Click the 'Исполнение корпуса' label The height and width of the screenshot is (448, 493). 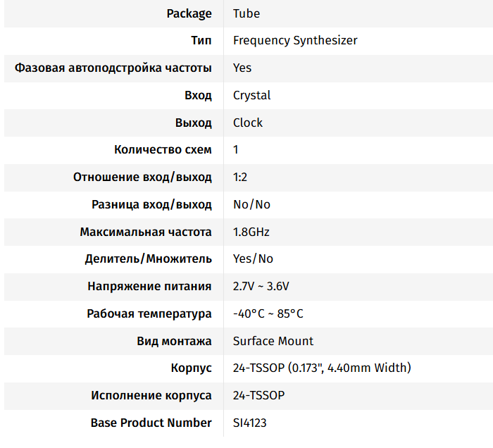pos(151,395)
